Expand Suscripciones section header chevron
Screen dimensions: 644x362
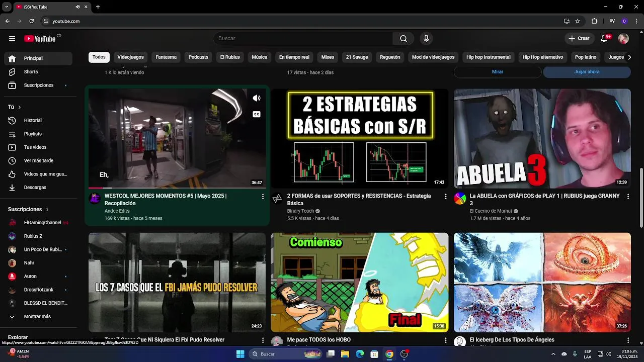click(47, 209)
